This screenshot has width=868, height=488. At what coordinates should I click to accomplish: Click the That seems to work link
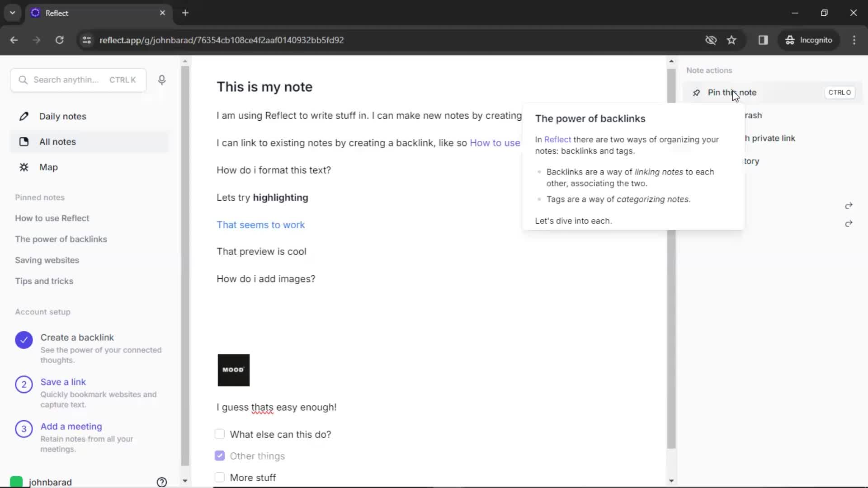click(x=260, y=224)
